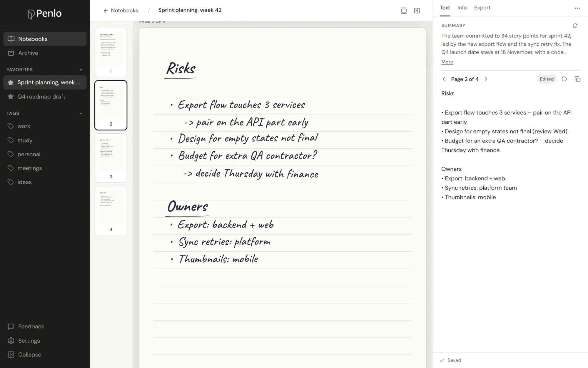The image size is (588, 368).
Task: Open the Archive section
Action: pyautogui.click(x=45, y=53)
